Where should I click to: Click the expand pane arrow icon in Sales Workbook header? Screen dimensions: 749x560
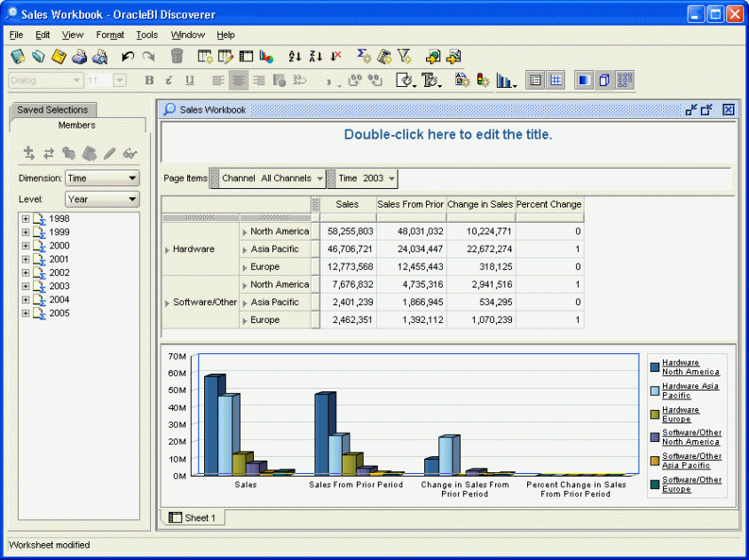pos(706,110)
